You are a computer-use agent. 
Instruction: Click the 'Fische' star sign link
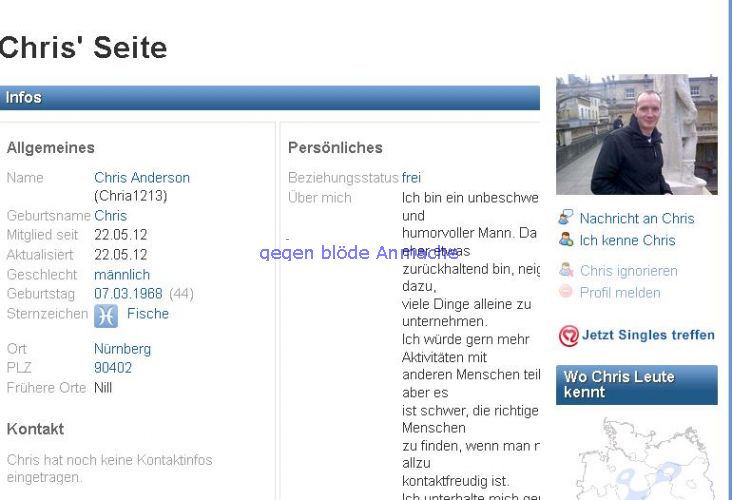pos(148,314)
